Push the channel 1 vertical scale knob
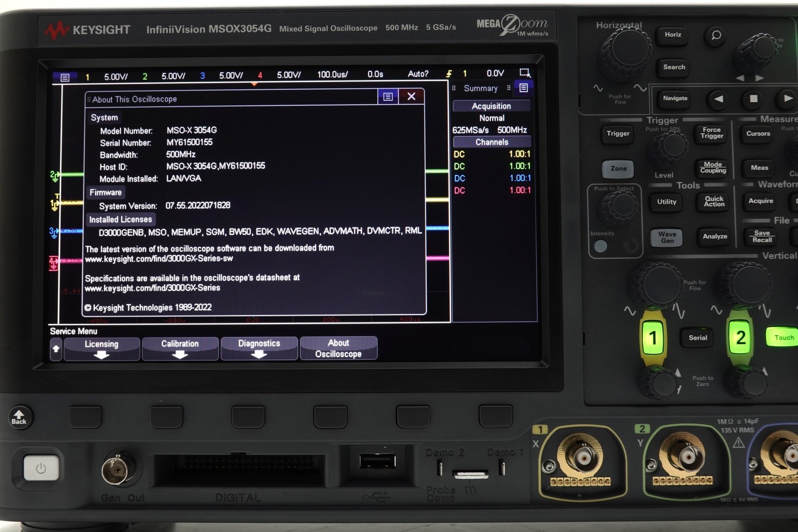The height and width of the screenshot is (532, 798). pos(655,284)
